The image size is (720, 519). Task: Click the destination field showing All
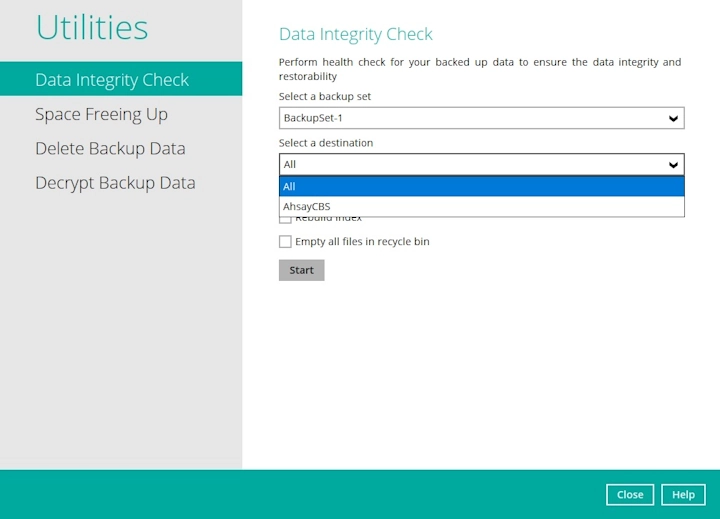coord(470,165)
